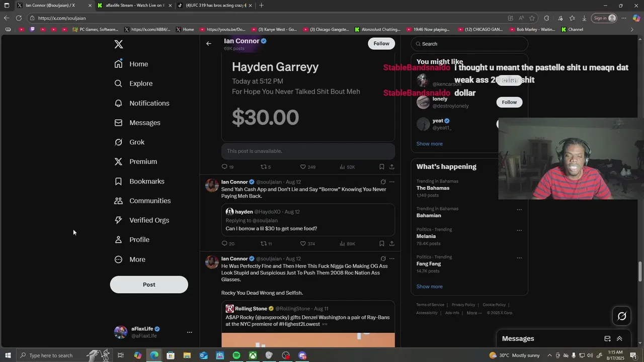Viewport: 644px width, 362px height.
Task: Open Spotify from the taskbar
Action: click(236, 355)
